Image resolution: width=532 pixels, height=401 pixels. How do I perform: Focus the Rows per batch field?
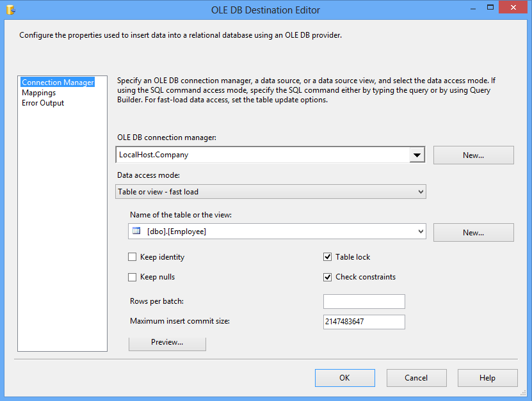click(x=364, y=302)
